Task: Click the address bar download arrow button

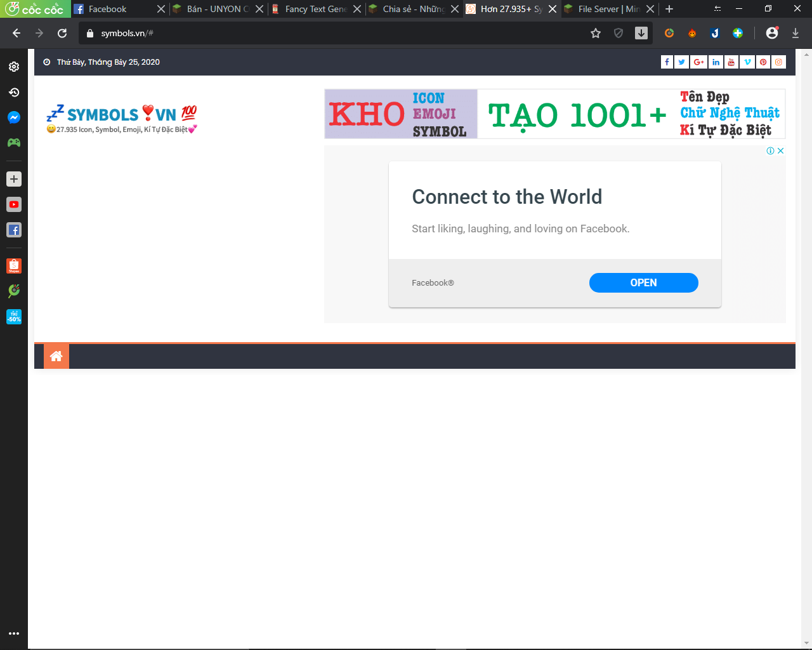Action: tap(641, 33)
